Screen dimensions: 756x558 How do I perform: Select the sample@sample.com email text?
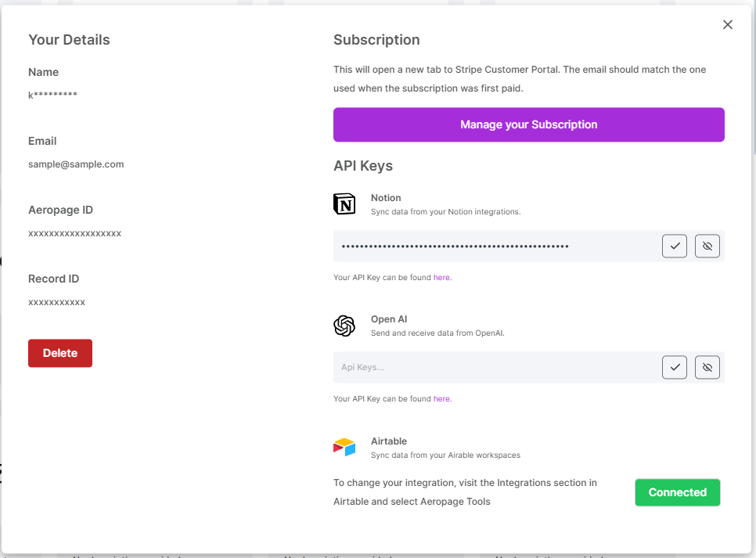tap(76, 164)
